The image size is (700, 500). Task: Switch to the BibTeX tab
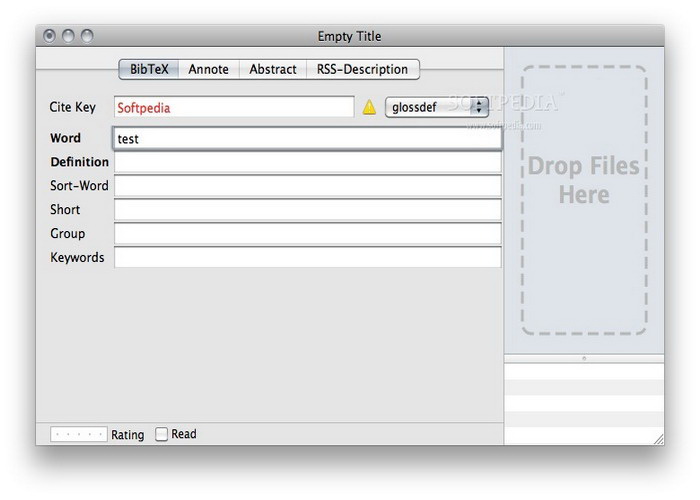[149, 69]
